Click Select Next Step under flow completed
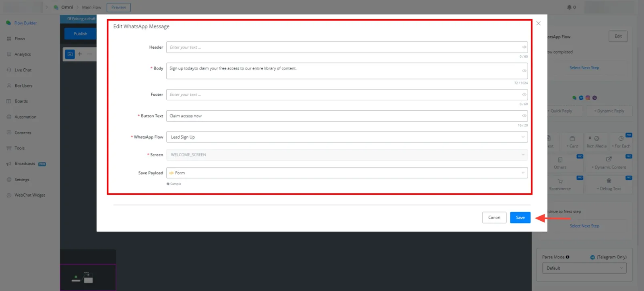The height and width of the screenshot is (291, 644). [x=584, y=68]
